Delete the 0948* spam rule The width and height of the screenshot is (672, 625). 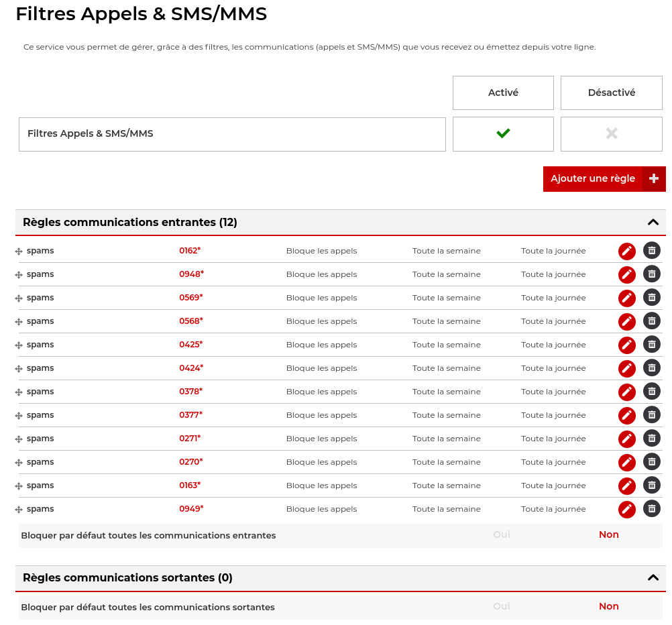point(651,274)
